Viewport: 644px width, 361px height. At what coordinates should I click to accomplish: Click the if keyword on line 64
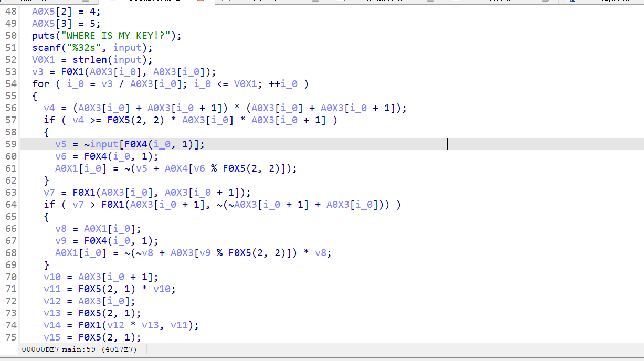[x=49, y=205]
